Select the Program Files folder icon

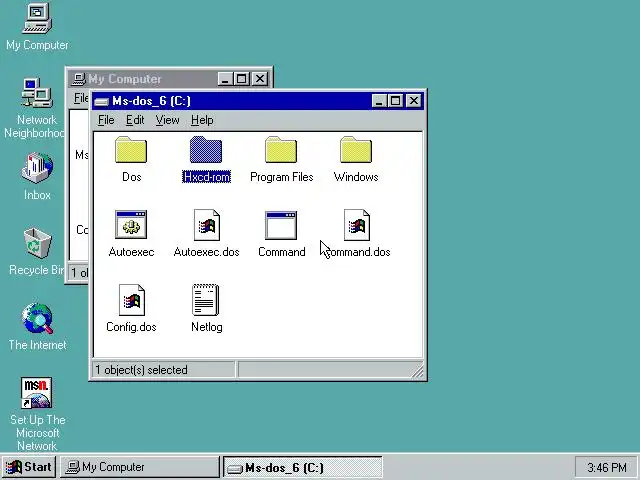[281, 149]
